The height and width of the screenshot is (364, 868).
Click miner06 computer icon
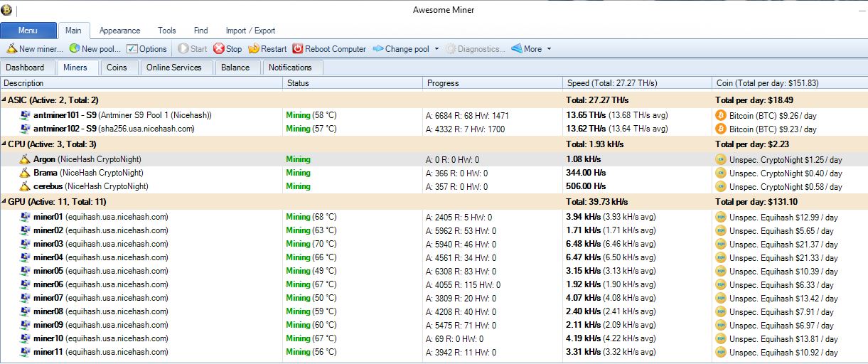pyautogui.click(x=26, y=284)
